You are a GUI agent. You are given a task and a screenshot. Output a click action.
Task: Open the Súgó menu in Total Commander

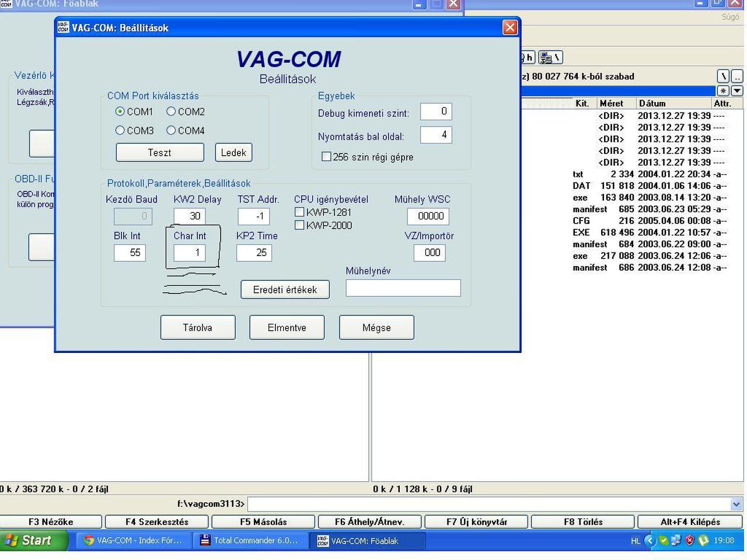point(730,17)
